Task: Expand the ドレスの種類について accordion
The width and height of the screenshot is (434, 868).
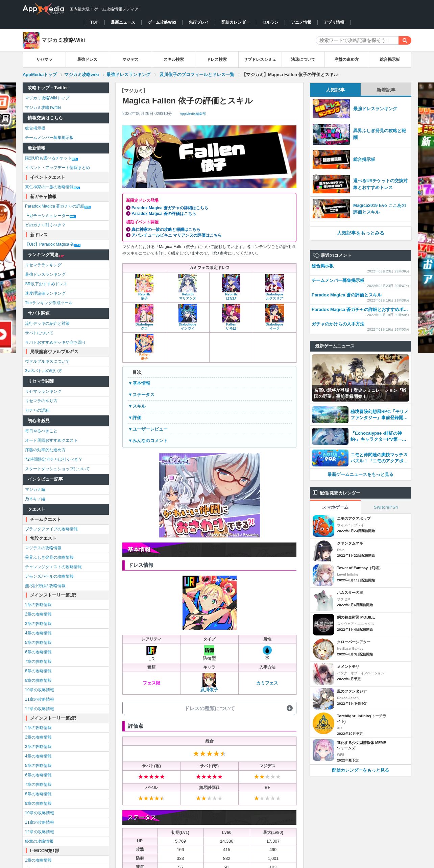Action: click(209, 708)
